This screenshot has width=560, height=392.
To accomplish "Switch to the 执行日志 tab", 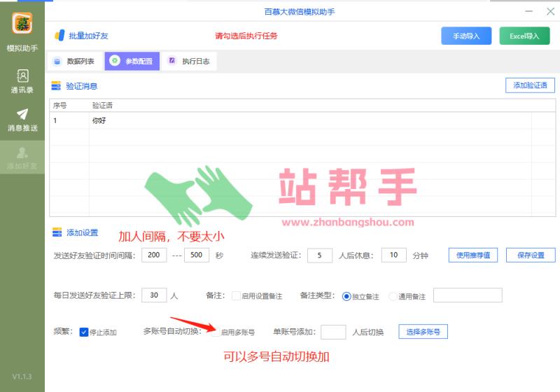I will 189,61.
